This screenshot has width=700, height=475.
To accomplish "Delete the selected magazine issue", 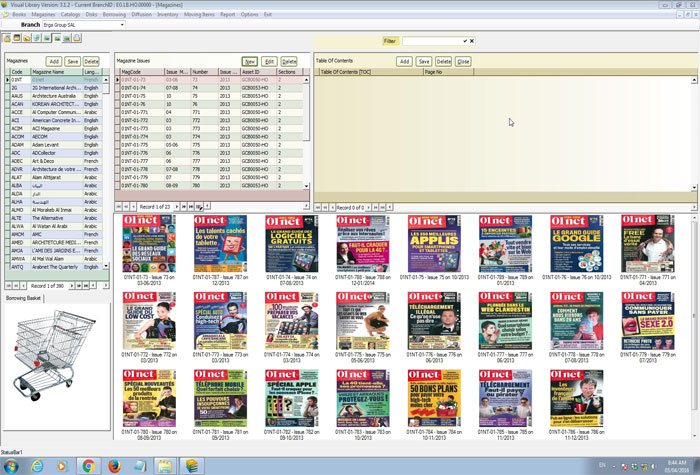I will point(289,62).
